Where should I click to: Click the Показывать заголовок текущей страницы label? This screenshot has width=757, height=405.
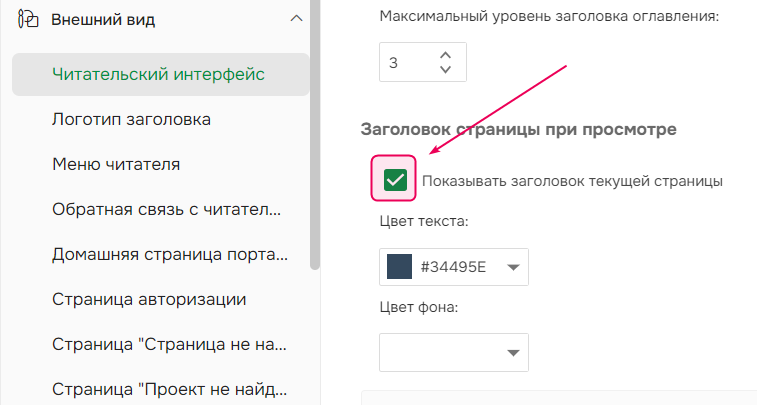(572, 181)
